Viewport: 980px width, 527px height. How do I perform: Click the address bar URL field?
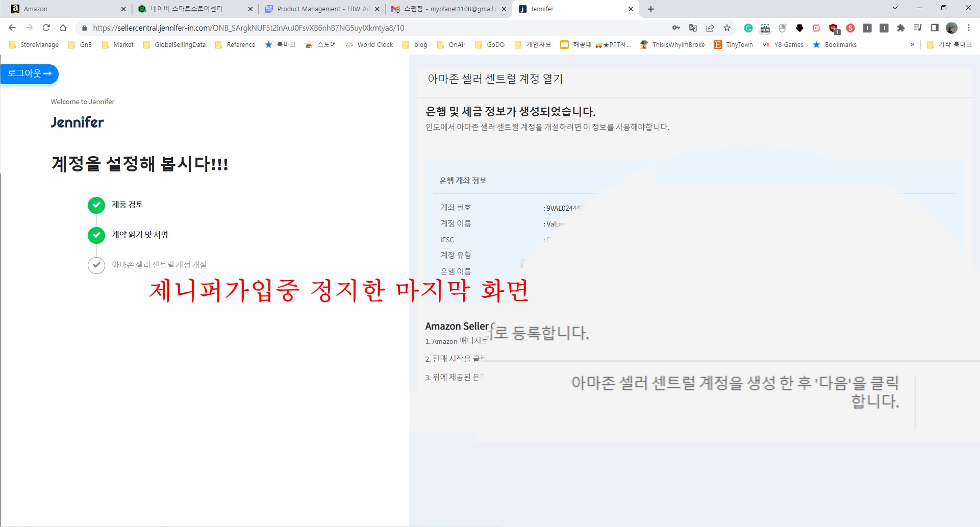click(x=378, y=28)
